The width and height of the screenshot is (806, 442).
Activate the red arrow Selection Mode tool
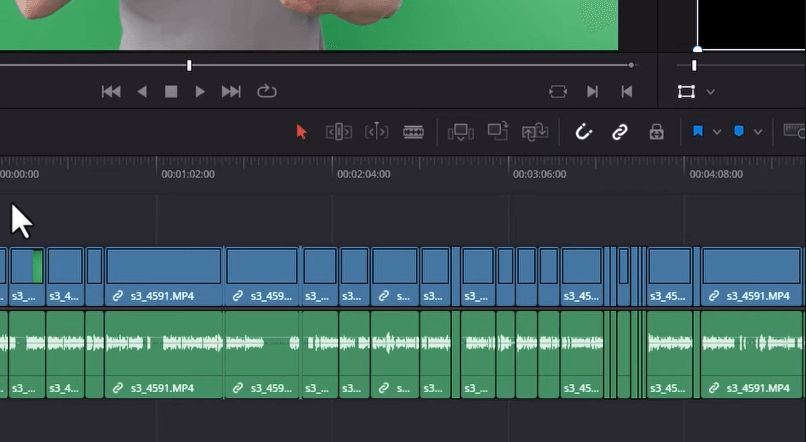tap(301, 132)
